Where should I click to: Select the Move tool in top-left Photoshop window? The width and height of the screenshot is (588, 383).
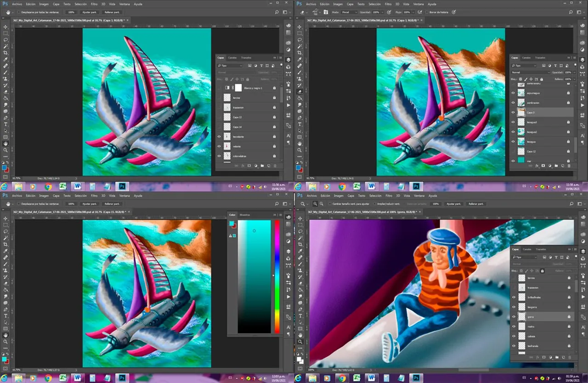click(x=6, y=27)
